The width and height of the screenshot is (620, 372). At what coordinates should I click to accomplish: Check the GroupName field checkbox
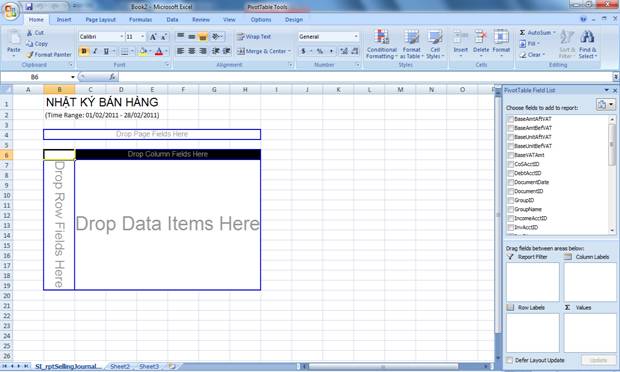[x=510, y=210]
